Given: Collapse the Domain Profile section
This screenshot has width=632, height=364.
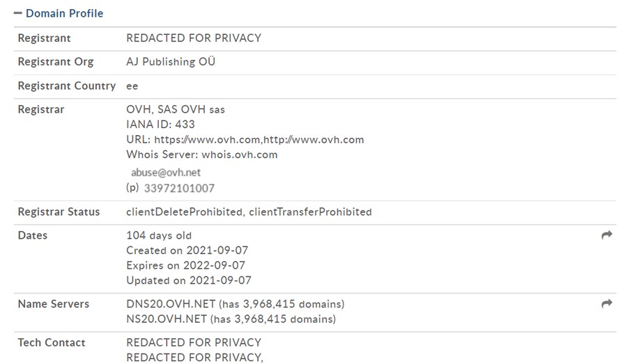Looking at the screenshot, I should click(x=18, y=13).
